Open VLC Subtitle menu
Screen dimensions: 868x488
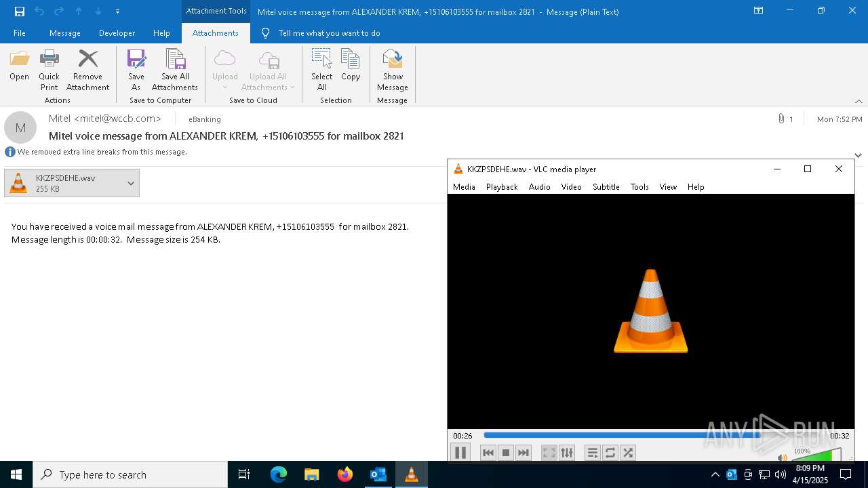pos(606,187)
